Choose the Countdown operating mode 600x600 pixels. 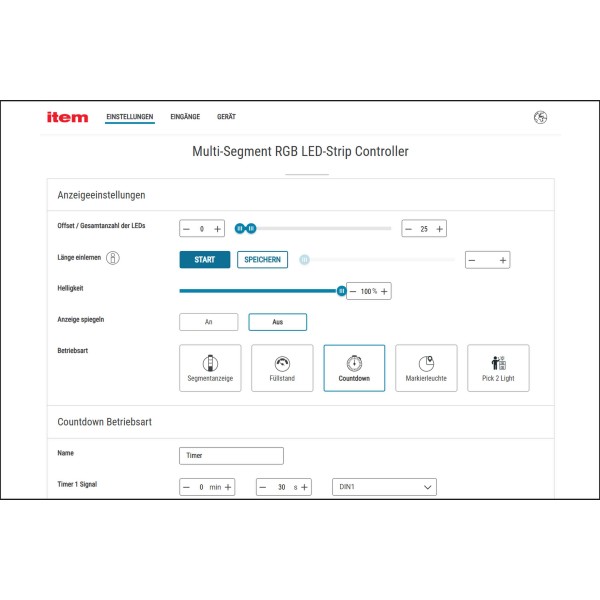354,368
